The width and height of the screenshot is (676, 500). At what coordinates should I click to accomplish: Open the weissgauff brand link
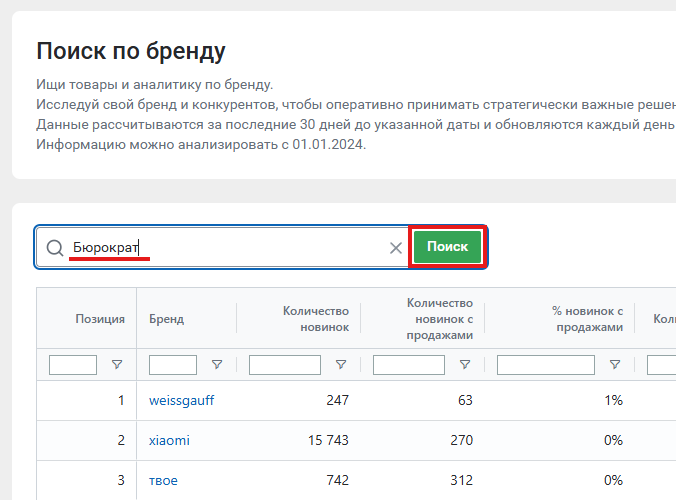coord(182,400)
